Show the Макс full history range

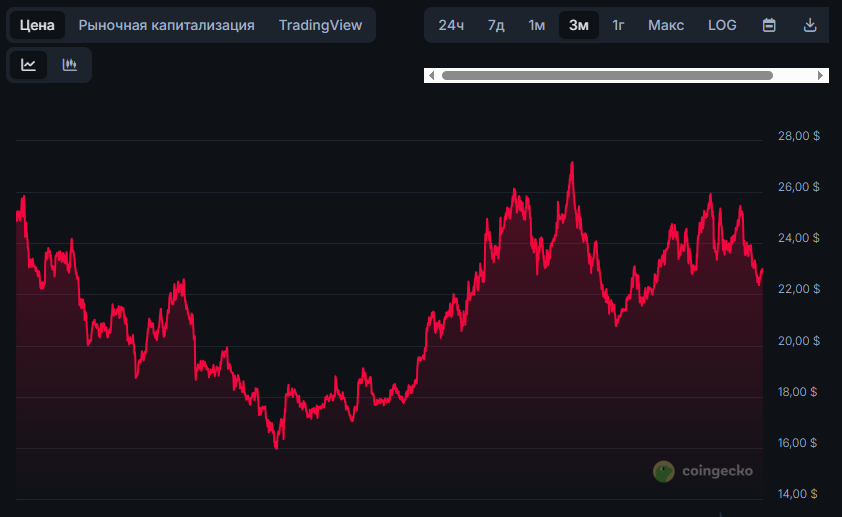point(666,25)
